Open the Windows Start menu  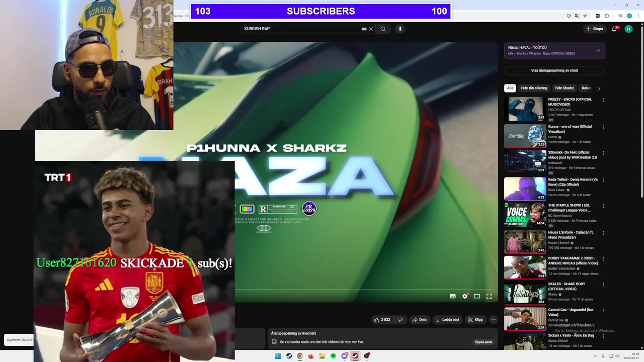(278, 356)
